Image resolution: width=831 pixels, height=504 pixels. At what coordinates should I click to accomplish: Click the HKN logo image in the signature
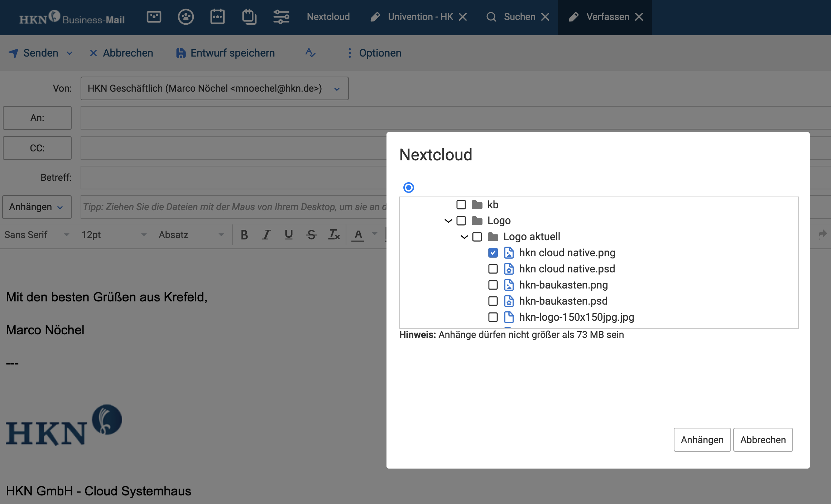(64, 425)
